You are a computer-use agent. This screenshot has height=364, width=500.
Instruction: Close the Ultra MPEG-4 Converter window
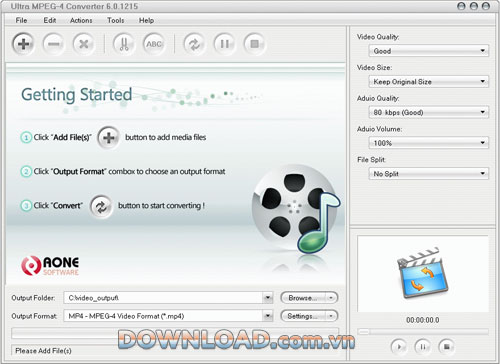tap(486, 6)
